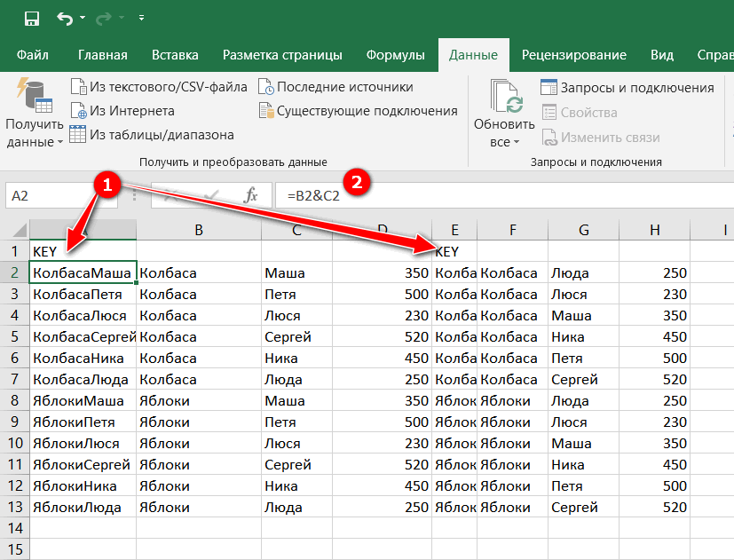This screenshot has width=734, height=560.
Task: Switch to the Вставка tab
Action: [x=175, y=55]
